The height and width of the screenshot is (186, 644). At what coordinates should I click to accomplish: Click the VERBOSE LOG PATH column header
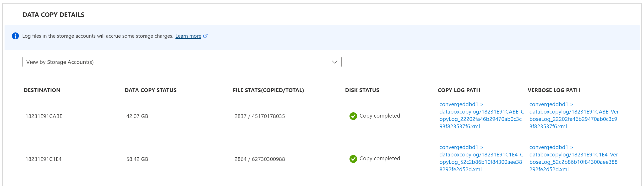[x=553, y=90]
